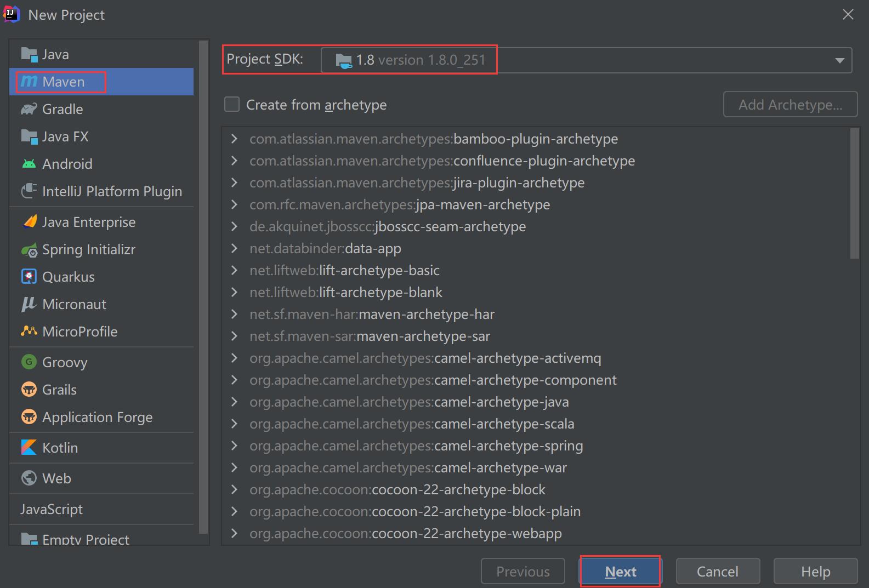Click the Micronaut mu icon
This screenshot has width=869, height=588.
point(29,304)
